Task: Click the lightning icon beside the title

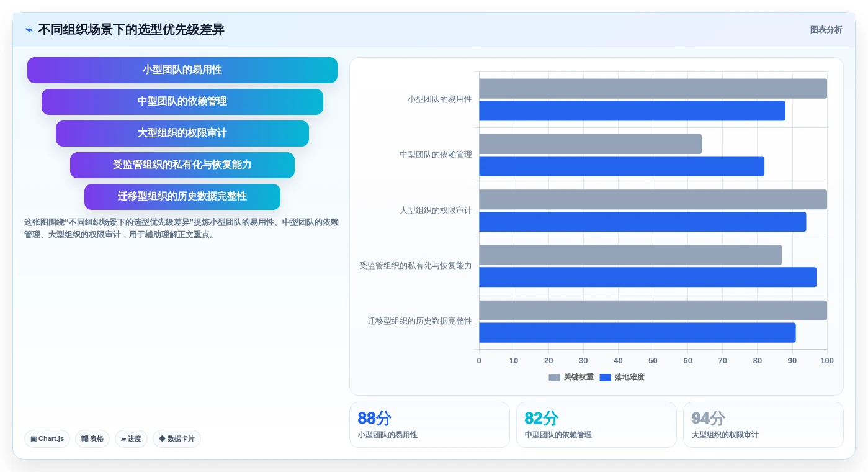Action: click(29, 30)
